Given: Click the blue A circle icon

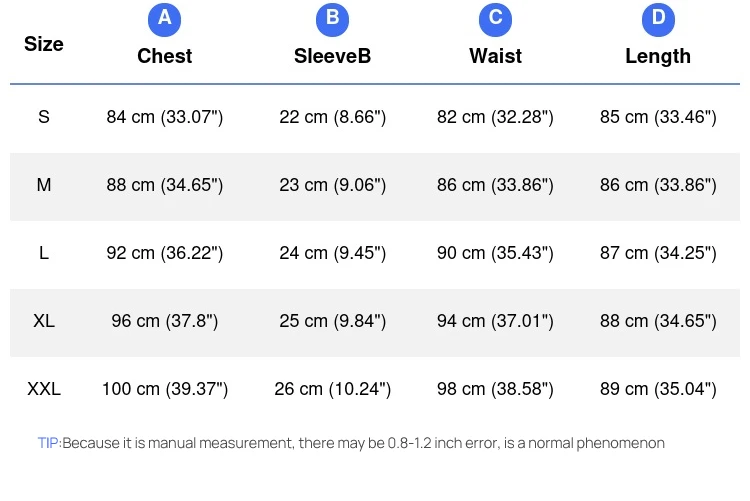Looking at the screenshot, I should [165, 18].
